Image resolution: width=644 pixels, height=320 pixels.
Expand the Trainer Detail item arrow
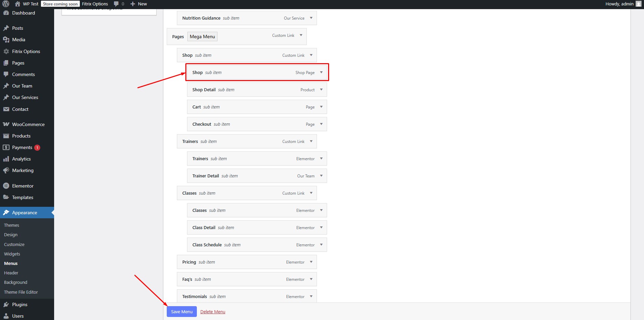[x=321, y=176]
